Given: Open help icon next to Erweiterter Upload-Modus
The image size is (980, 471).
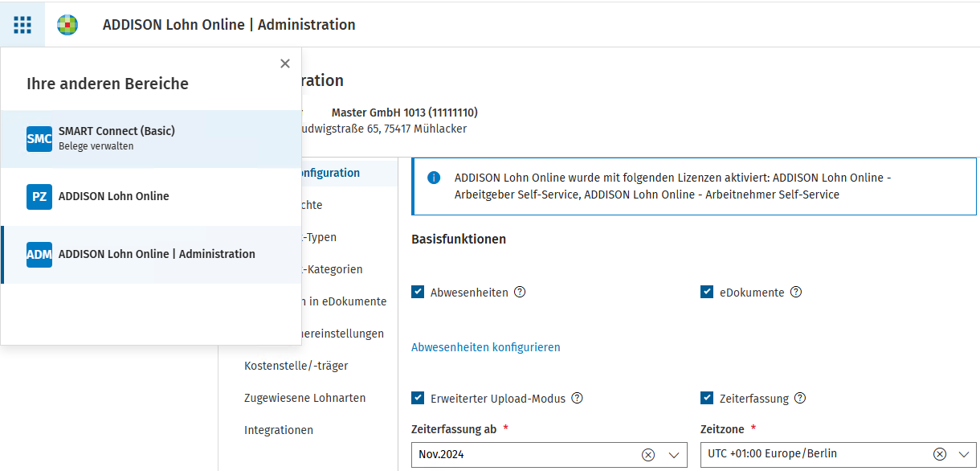Looking at the screenshot, I should point(577,398).
